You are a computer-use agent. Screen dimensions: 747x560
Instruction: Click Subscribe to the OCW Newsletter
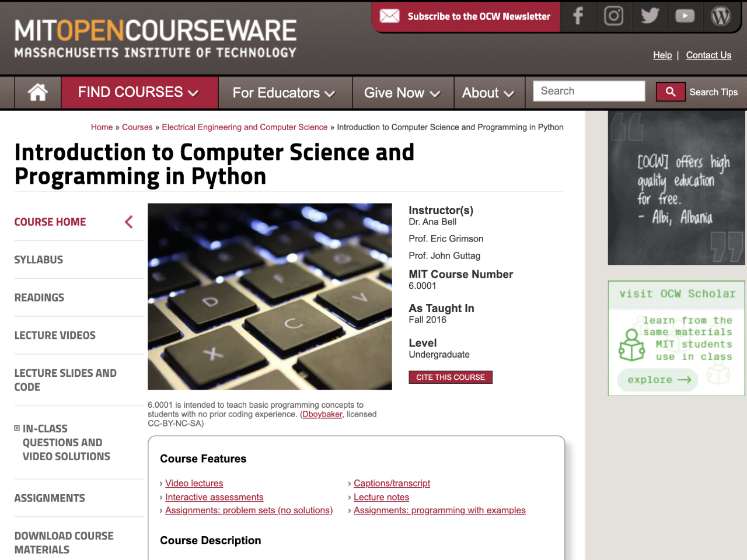point(479,16)
